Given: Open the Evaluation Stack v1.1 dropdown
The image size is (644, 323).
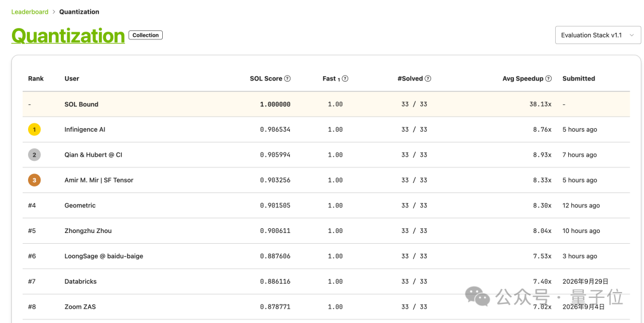Looking at the screenshot, I should coord(597,35).
